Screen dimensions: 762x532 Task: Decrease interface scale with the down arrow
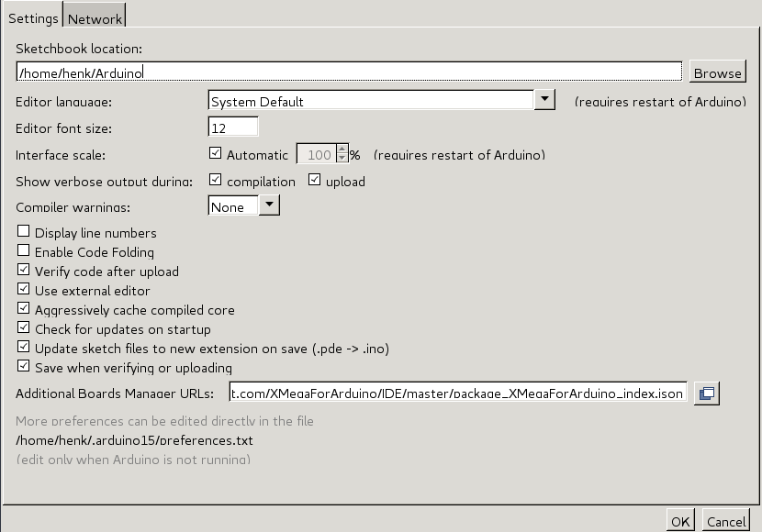click(342, 159)
